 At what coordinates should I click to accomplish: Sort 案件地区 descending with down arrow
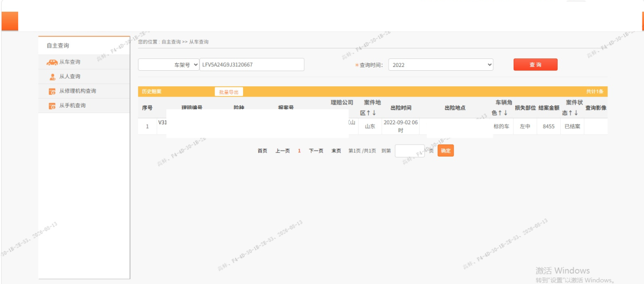point(374,113)
